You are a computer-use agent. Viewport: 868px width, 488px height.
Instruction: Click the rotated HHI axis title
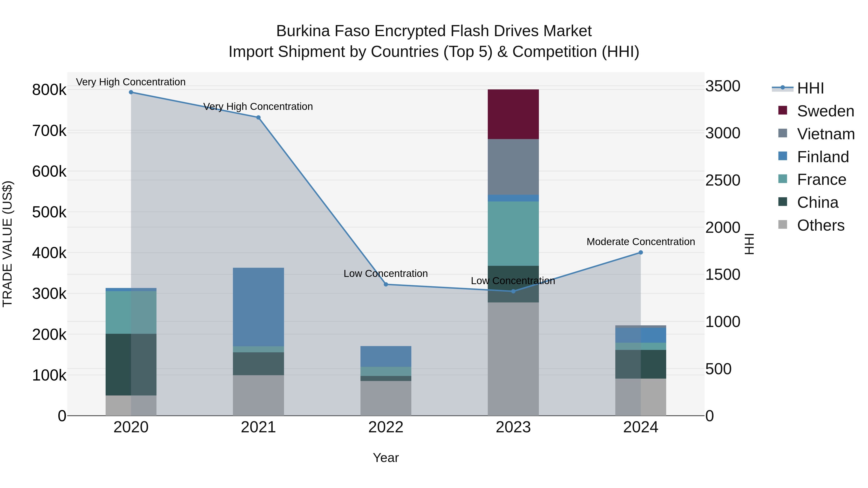749,244
